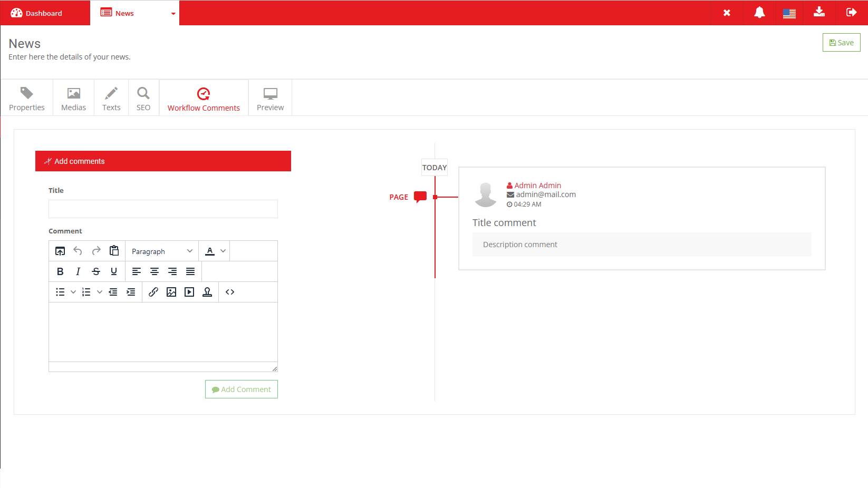Screen dimensions: 868x488
Task: Click the notification bell icon
Action: pos(759,13)
